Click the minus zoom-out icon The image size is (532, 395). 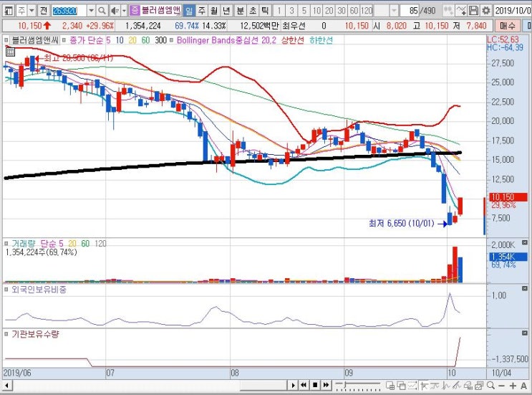click(x=501, y=386)
